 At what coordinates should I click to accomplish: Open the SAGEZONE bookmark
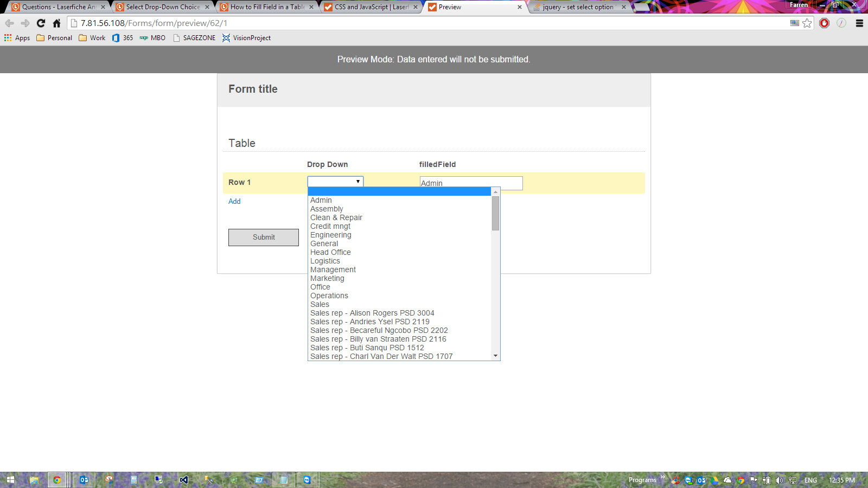[x=194, y=38]
